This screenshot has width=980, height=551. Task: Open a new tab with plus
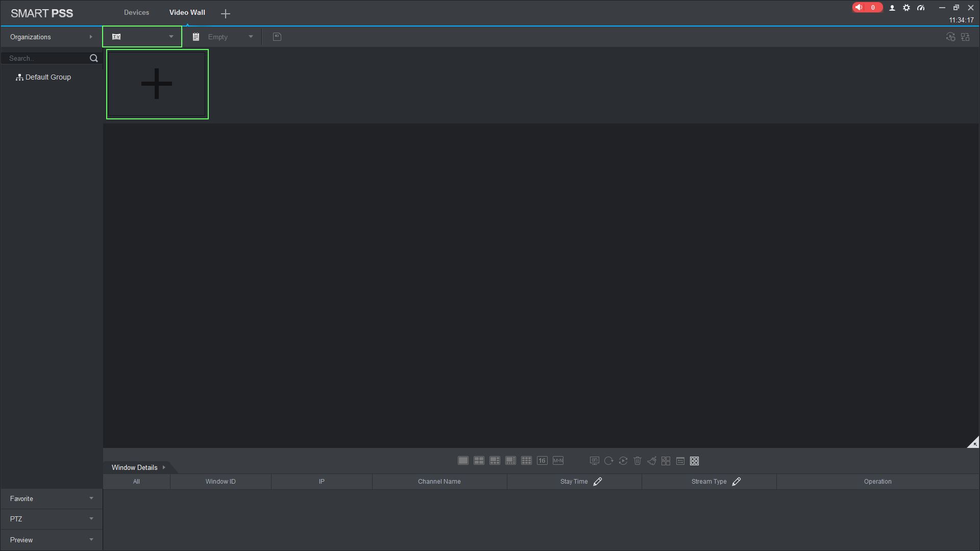tap(226, 14)
